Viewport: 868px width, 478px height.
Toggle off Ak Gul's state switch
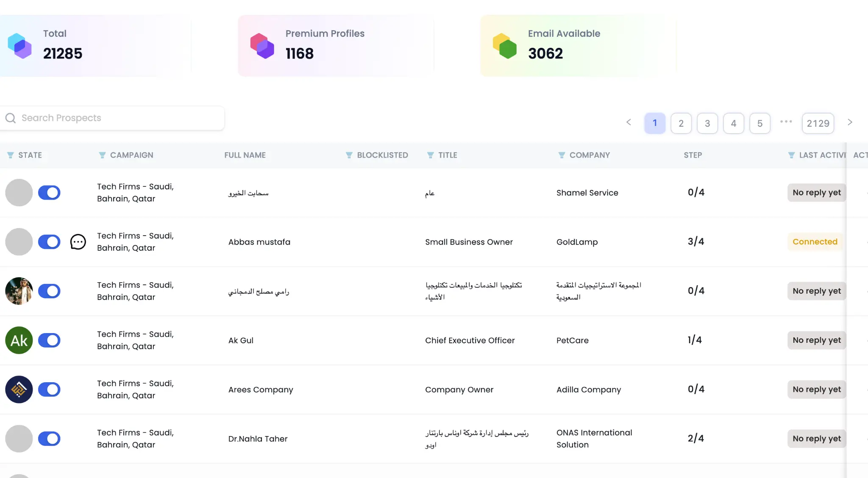tap(49, 340)
